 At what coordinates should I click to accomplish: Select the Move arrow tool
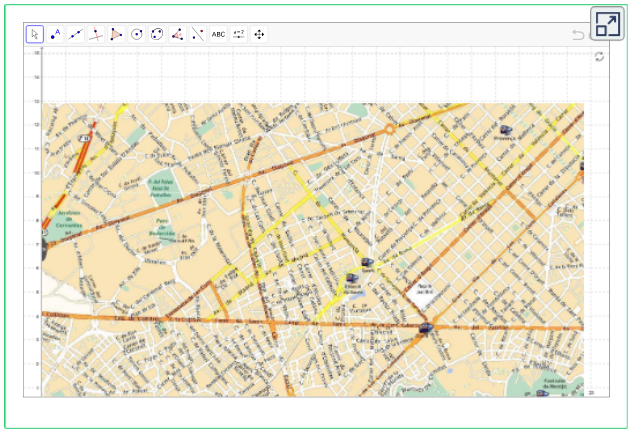tap(35, 34)
